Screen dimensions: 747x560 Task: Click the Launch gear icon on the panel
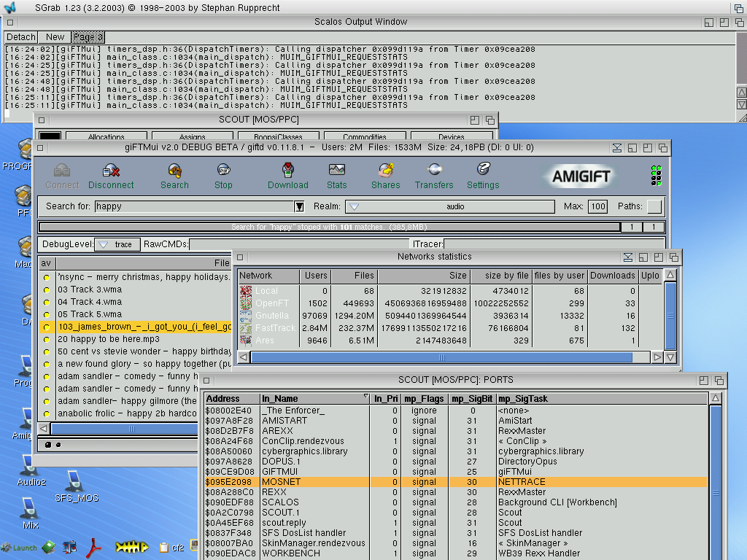(6, 548)
